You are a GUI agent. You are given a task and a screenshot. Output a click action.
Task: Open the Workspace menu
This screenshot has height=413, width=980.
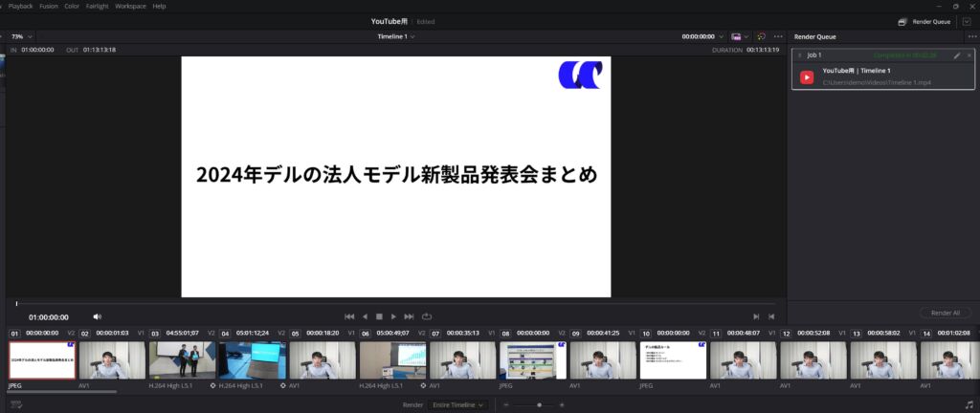tap(130, 6)
